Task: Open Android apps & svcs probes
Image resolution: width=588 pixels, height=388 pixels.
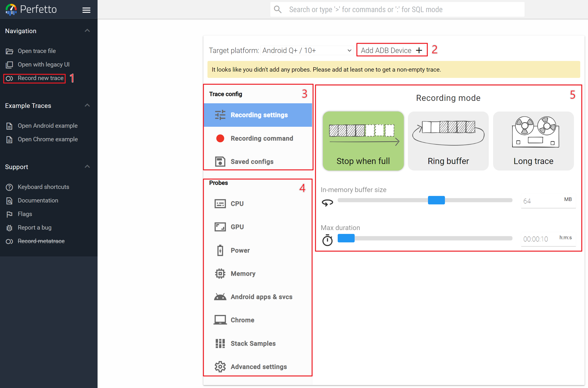Action: pos(258,297)
